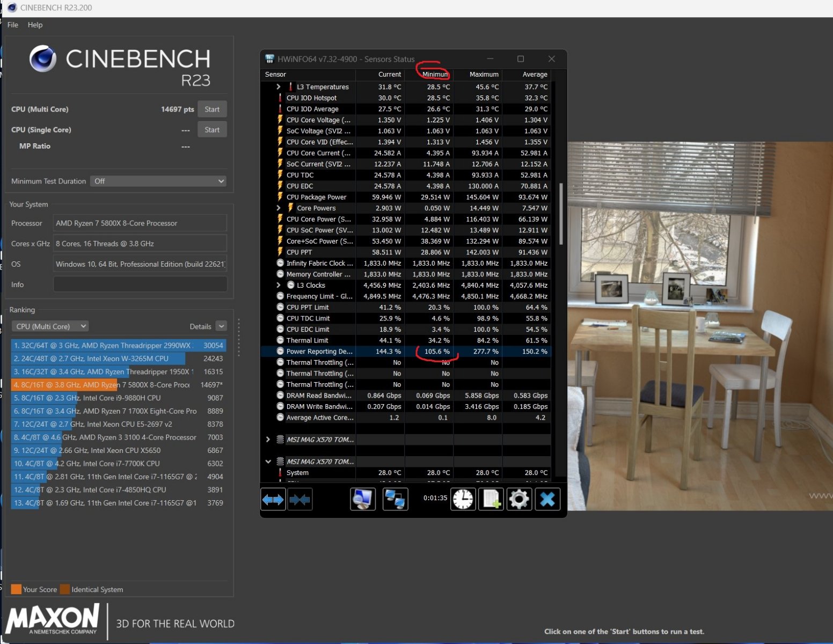
Task: Open the Minimum Test Duration dropdown
Action: (158, 181)
